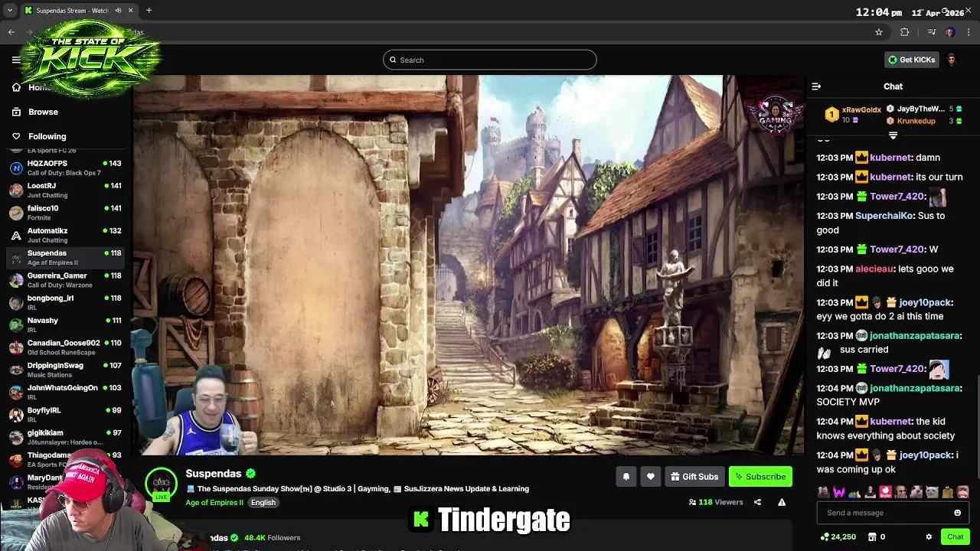Click the English language tag
Image resolution: width=980 pixels, height=551 pixels.
point(263,503)
